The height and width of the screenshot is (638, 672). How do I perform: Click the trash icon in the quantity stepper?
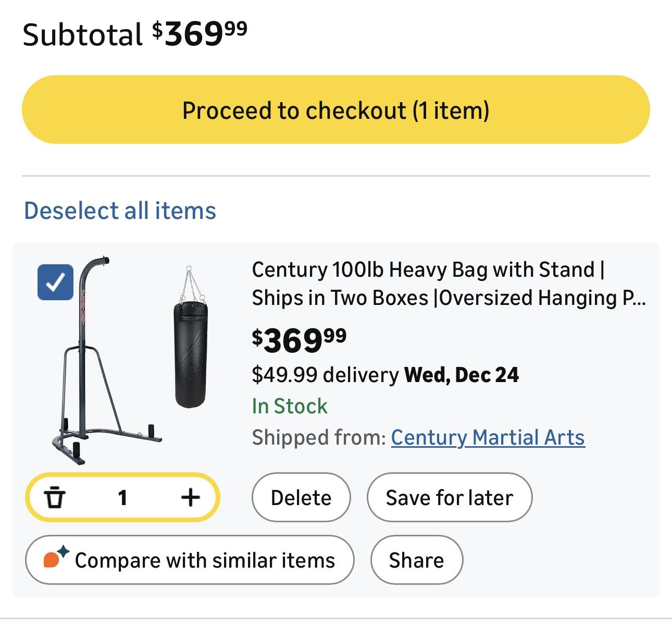click(54, 497)
